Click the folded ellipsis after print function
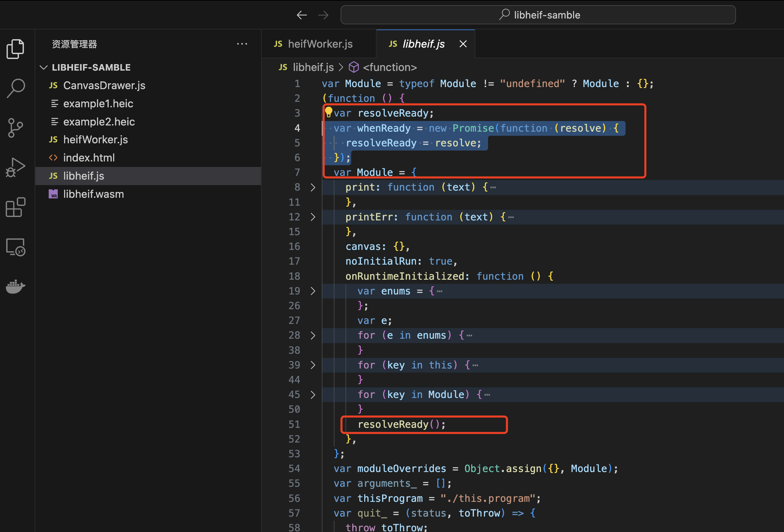 pyautogui.click(x=493, y=188)
